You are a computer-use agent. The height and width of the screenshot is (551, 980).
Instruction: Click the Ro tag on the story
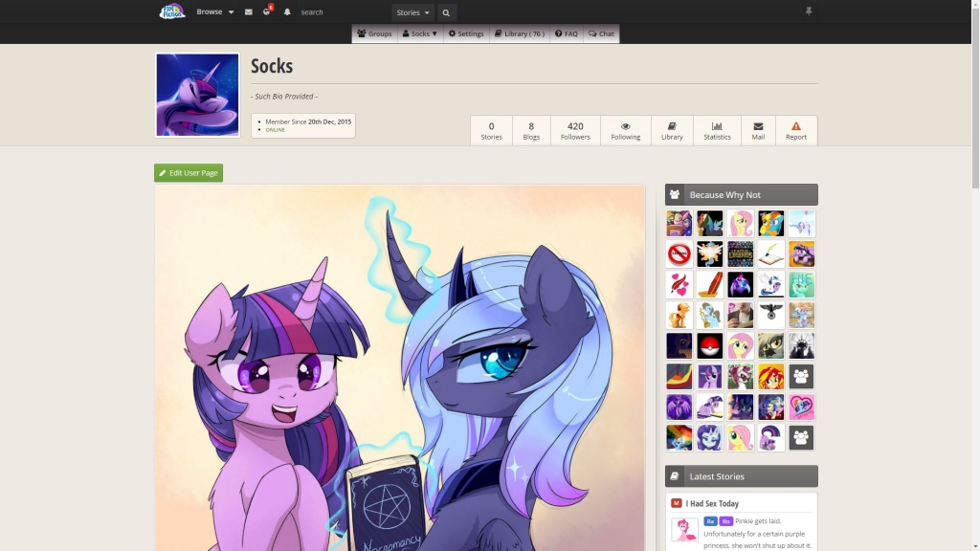(725, 521)
